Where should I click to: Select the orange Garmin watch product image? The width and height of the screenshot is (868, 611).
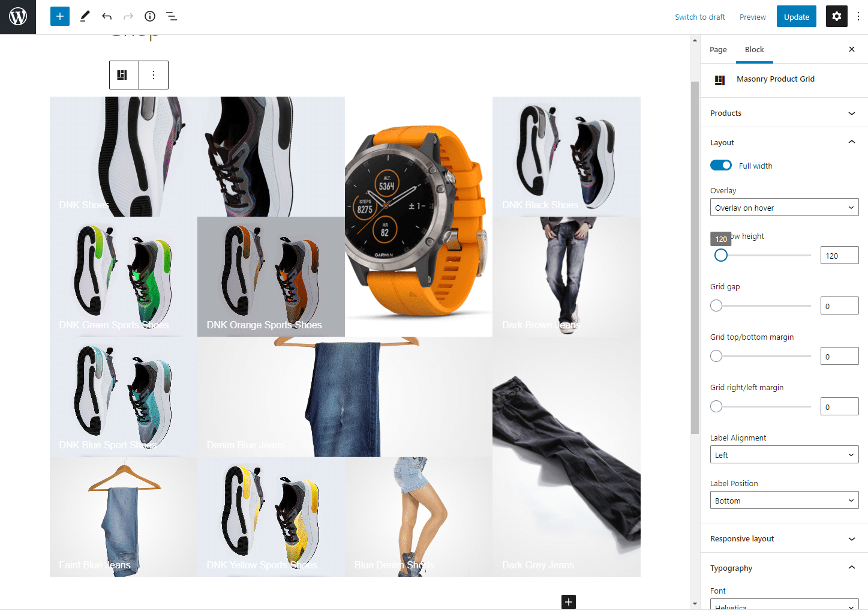pyautogui.click(x=419, y=217)
